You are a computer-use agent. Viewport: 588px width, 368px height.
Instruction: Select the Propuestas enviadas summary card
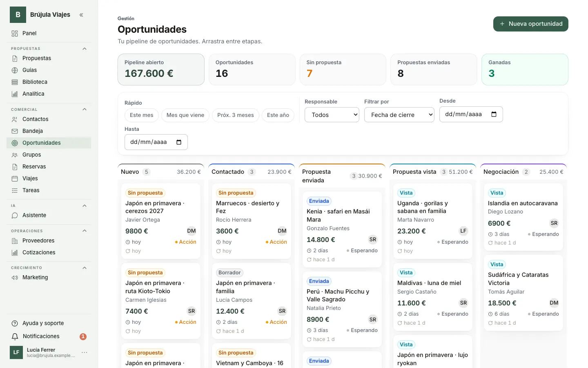coord(434,70)
